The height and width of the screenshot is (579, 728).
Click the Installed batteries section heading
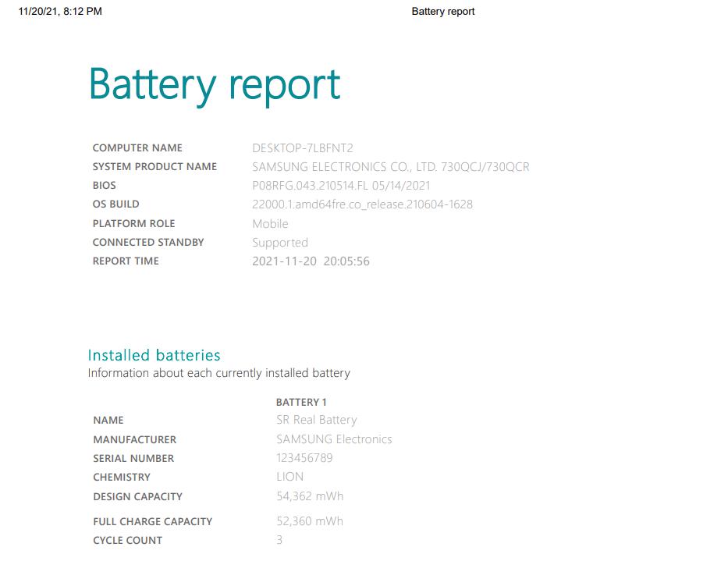[154, 355]
